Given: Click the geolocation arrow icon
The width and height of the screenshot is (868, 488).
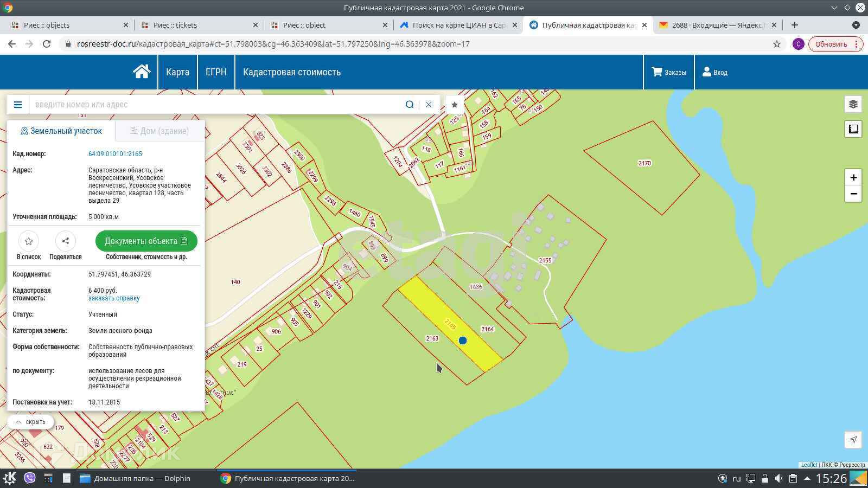Looking at the screenshot, I should coord(853,440).
